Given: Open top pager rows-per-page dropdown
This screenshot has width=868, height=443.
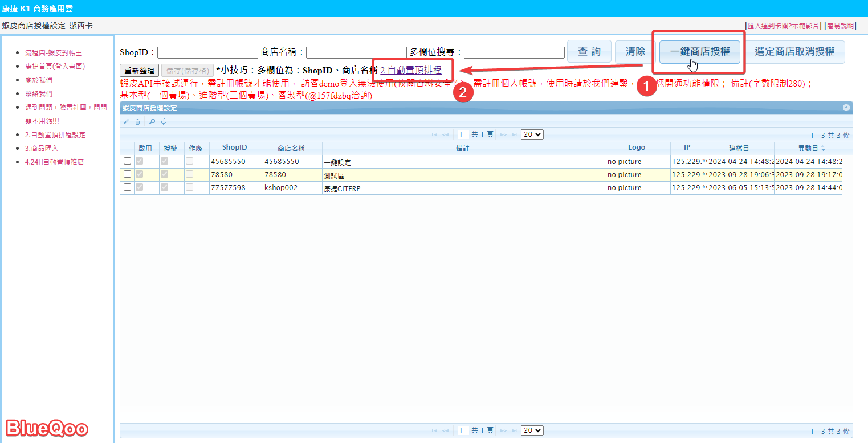Looking at the screenshot, I should coord(532,135).
